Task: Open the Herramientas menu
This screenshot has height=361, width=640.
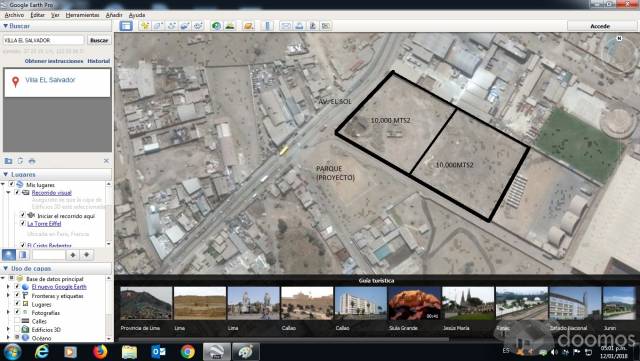Action: 82,15
